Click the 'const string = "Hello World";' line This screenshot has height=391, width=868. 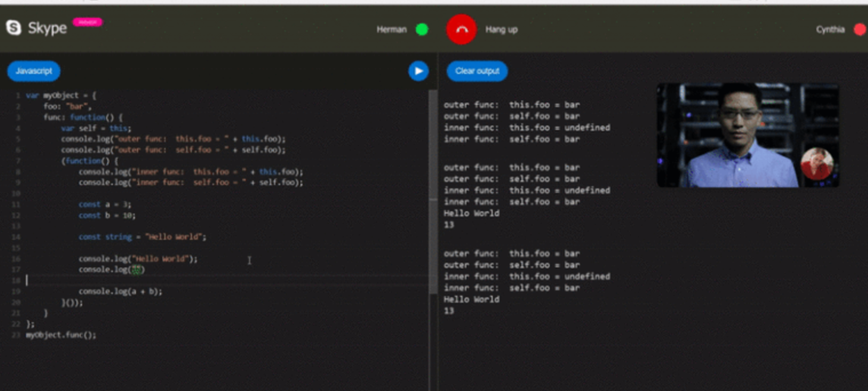coord(142,237)
